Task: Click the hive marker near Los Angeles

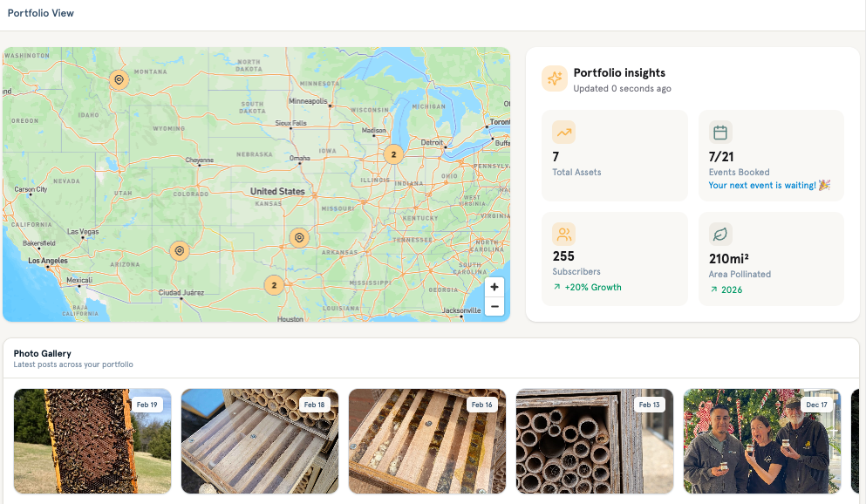Action: 180,251
